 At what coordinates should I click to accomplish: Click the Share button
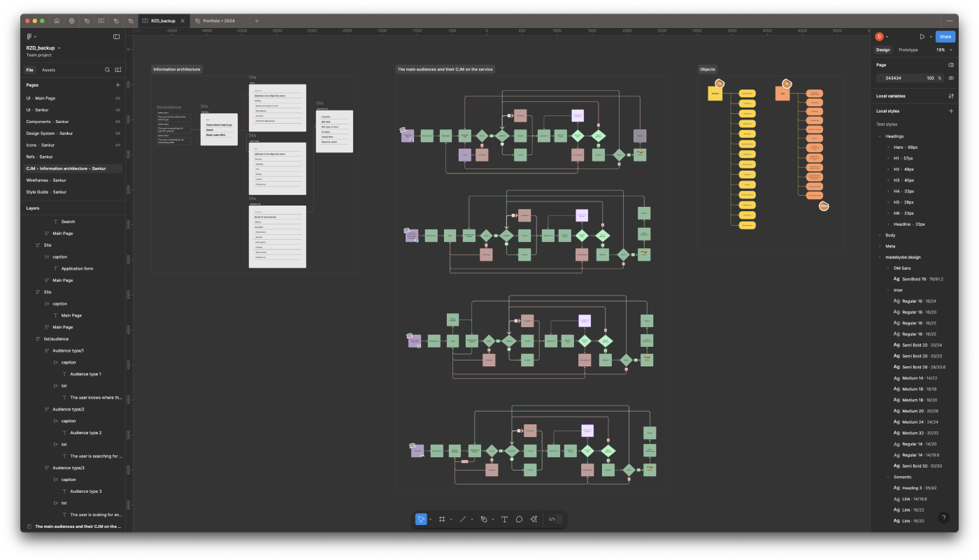click(x=945, y=36)
